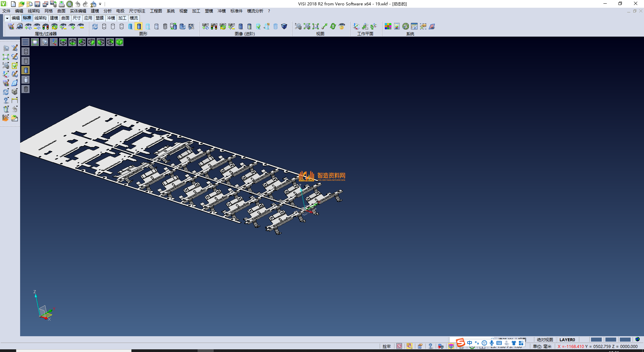Click the 1:1 scale view icon

click(x=315, y=26)
